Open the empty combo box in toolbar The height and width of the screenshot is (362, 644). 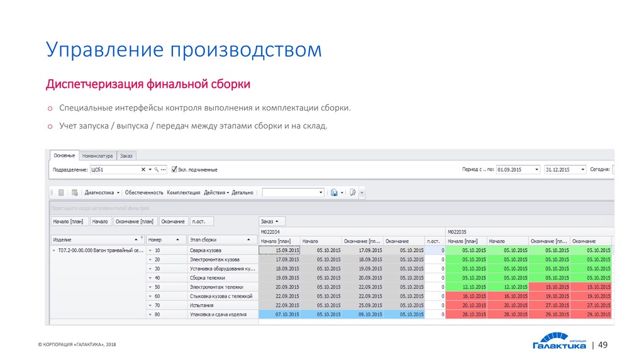click(x=293, y=192)
